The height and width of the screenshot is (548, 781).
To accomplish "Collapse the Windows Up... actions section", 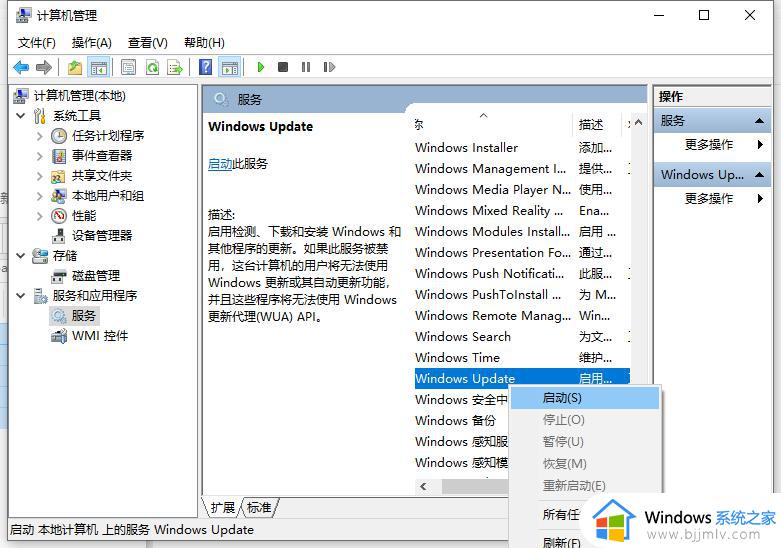I will (760, 174).
